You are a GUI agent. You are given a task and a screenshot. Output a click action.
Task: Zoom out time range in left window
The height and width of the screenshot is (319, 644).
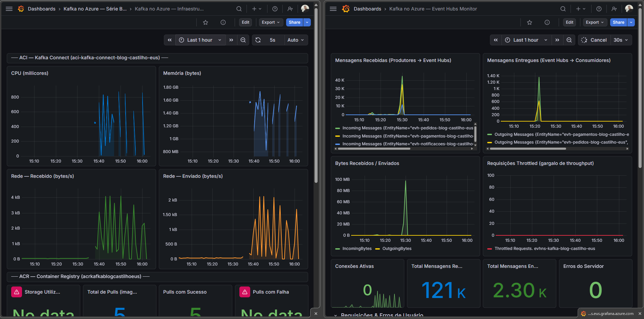(243, 40)
